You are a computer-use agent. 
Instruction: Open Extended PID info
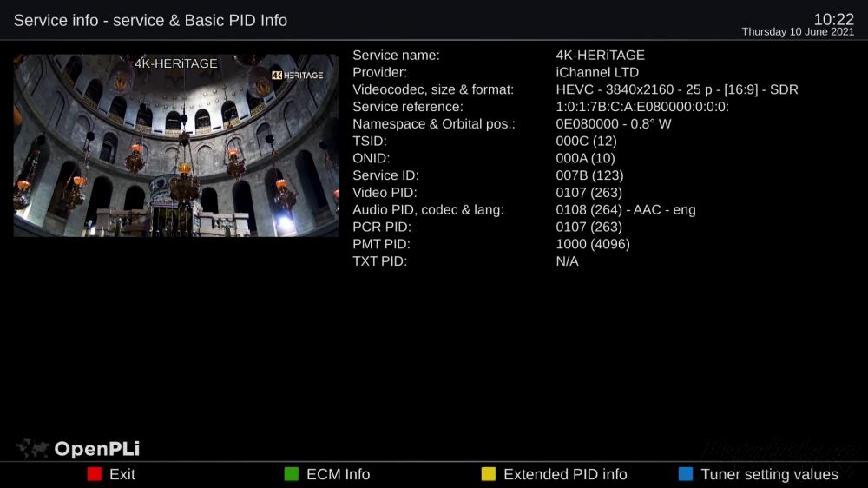[x=565, y=474]
